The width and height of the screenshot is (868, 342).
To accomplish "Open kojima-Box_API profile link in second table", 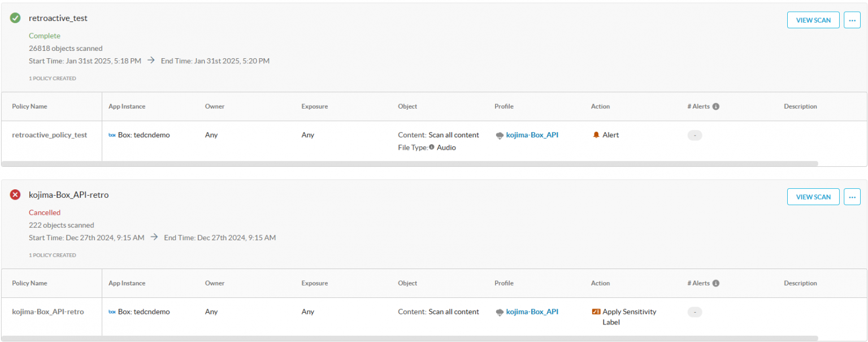I will pyautogui.click(x=532, y=311).
